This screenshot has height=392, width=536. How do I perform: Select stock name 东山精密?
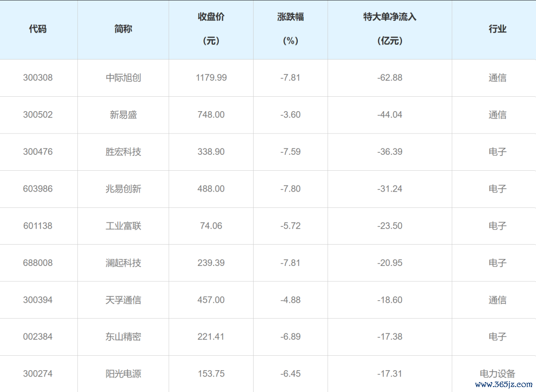123,336
